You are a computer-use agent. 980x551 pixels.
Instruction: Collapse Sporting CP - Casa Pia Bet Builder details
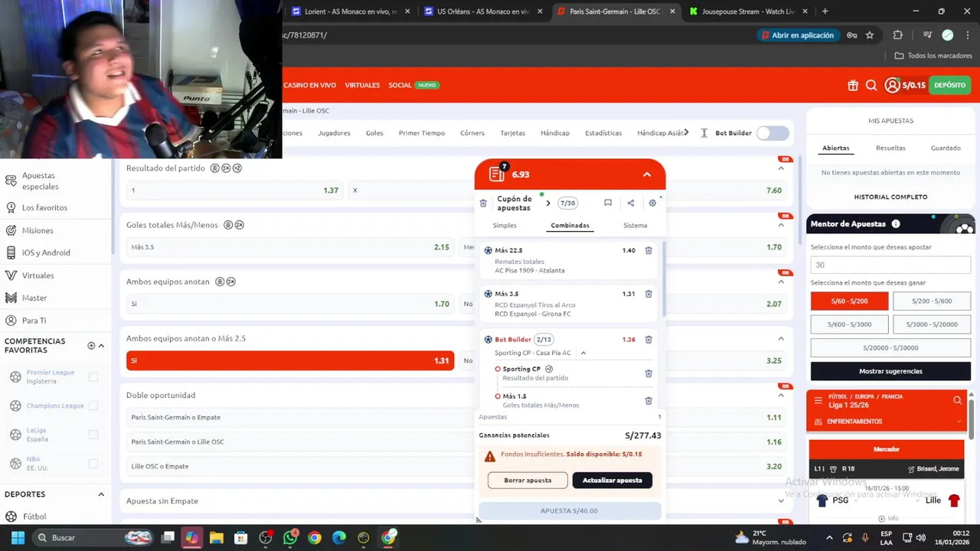583,353
